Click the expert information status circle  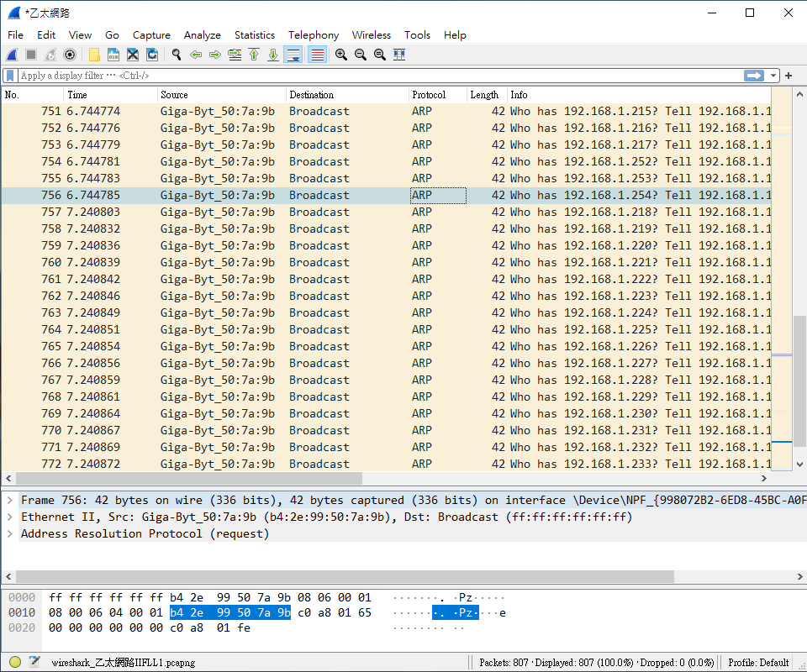click(15, 662)
